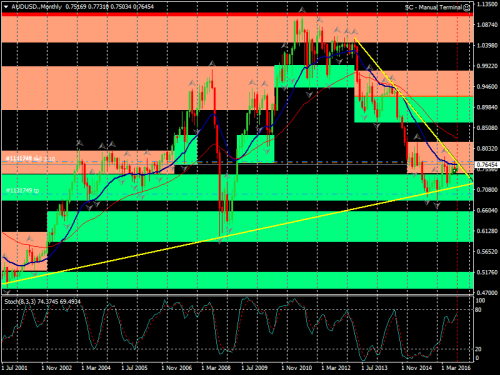Click the 1 Nov 2010 date on the time axis

tap(296, 368)
